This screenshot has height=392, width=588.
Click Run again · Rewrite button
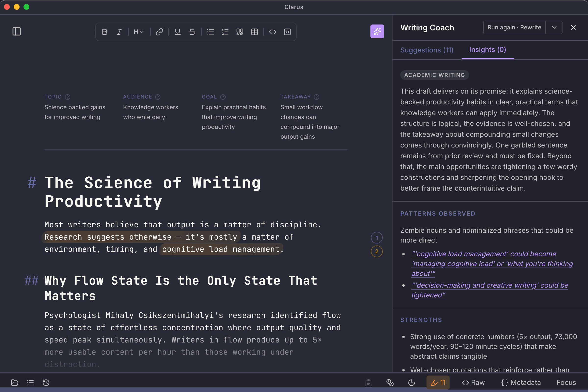[514, 27]
